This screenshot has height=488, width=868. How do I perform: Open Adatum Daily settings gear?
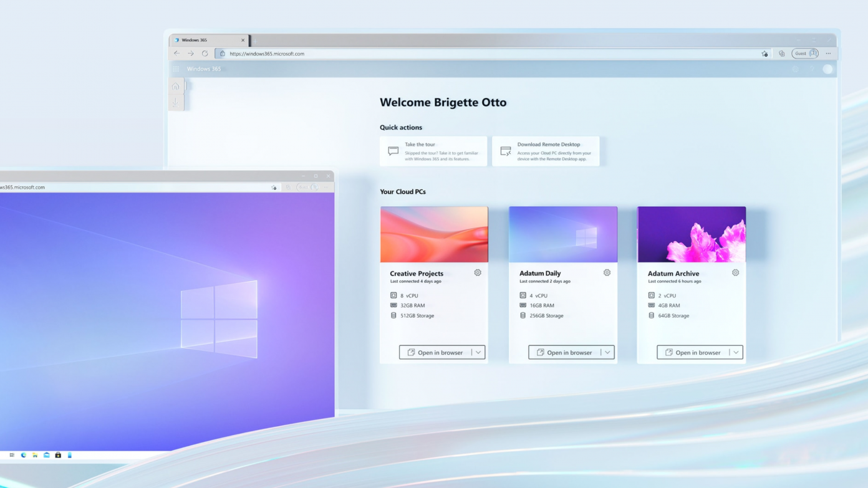pyautogui.click(x=607, y=272)
